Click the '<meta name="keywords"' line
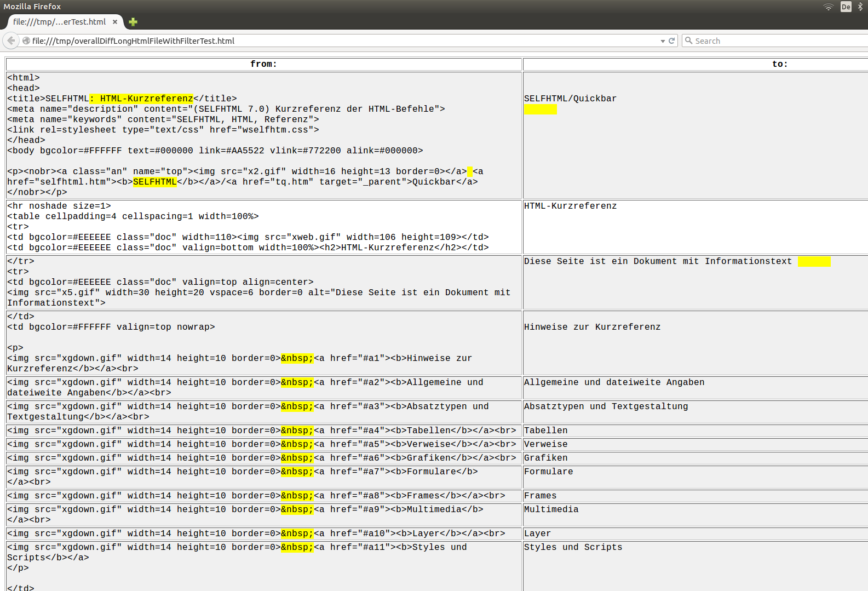 (163, 119)
